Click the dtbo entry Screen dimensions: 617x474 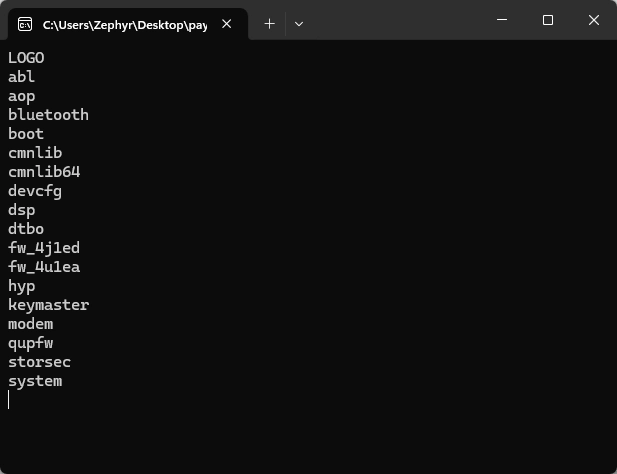pyautogui.click(x=26, y=229)
